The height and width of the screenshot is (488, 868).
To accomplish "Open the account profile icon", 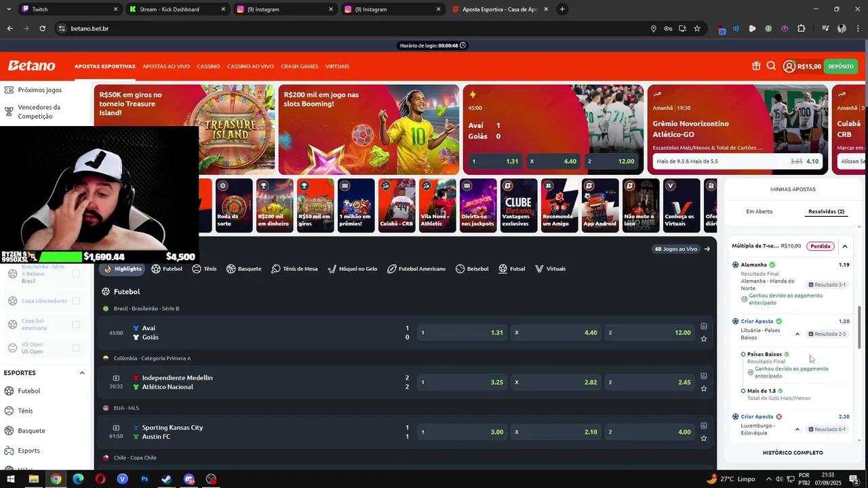I will point(789,66).
